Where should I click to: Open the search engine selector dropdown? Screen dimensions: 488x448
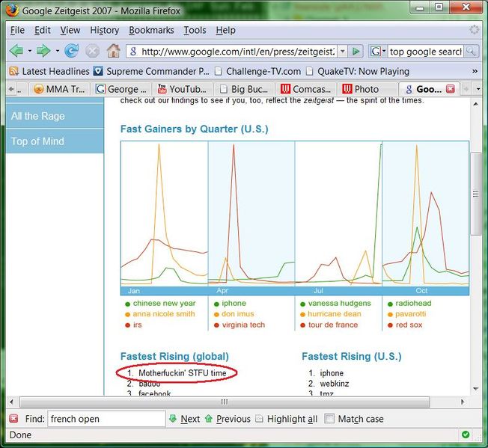click(x=379, y=52)
